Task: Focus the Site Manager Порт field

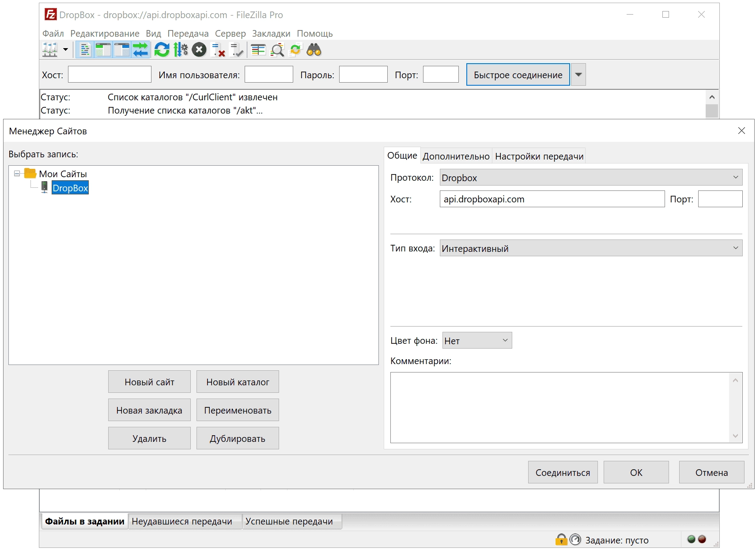Action: [x=720, y=199]
